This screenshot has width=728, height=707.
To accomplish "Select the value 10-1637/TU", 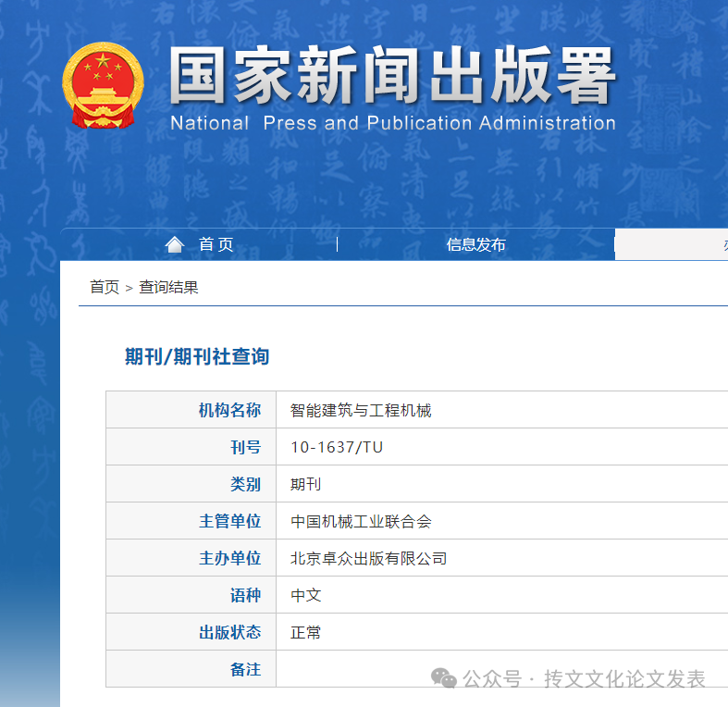I will click(337, 447).
